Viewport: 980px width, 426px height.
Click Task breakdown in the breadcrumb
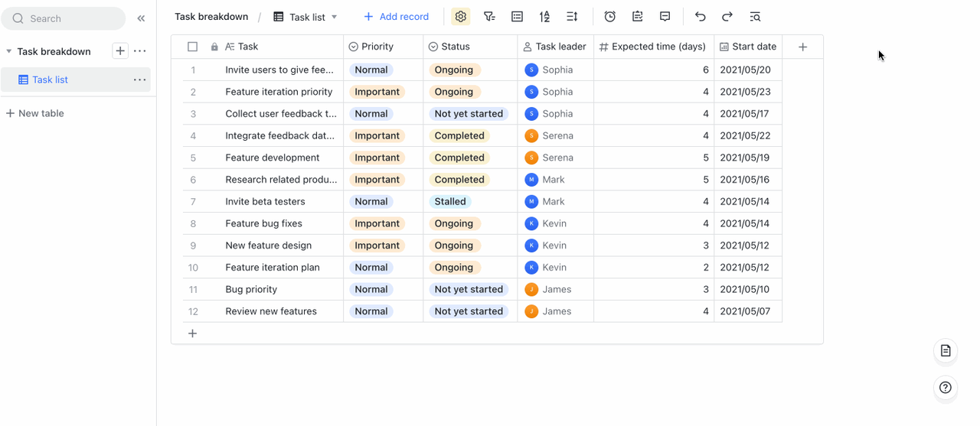tap(211, 17)
